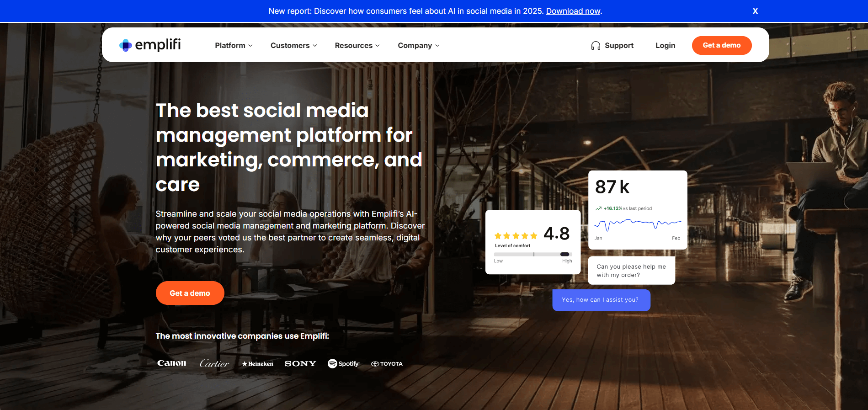Screen dimensions: 868x410
Task: Open the Company menu chevron
Action: (437, 46)
